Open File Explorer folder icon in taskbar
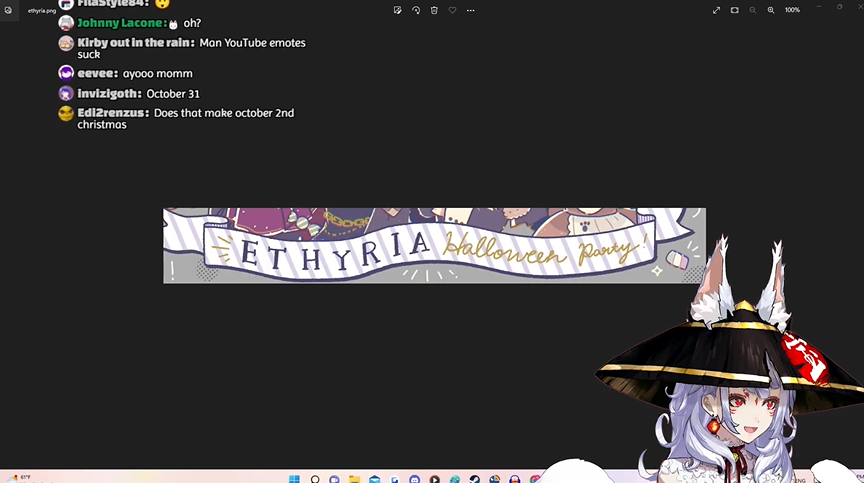This screenshot has width=864, height=483. tap(354, 479)
